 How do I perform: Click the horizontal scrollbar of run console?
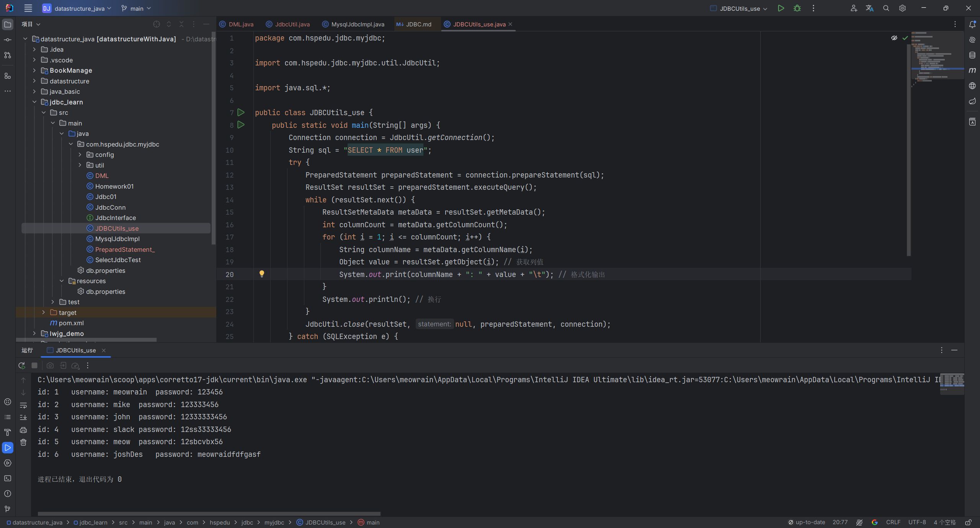pyautogui.click(x=209, y=514)
